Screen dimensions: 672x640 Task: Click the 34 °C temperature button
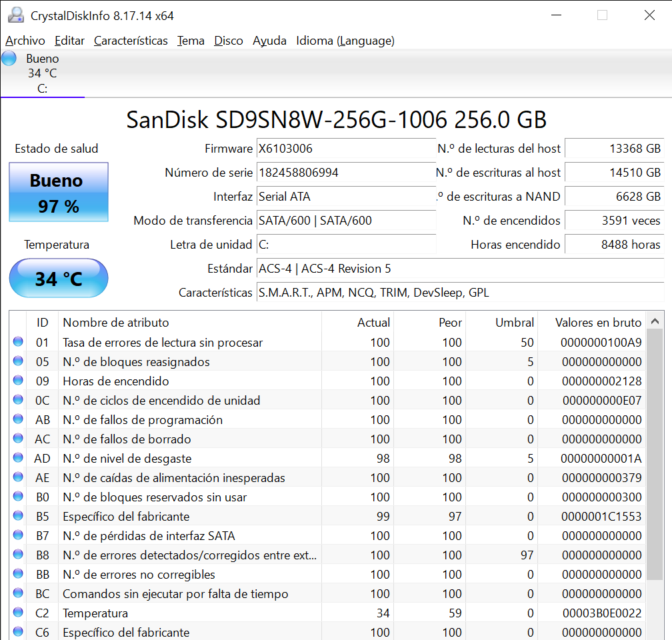(x=59, y=278)
